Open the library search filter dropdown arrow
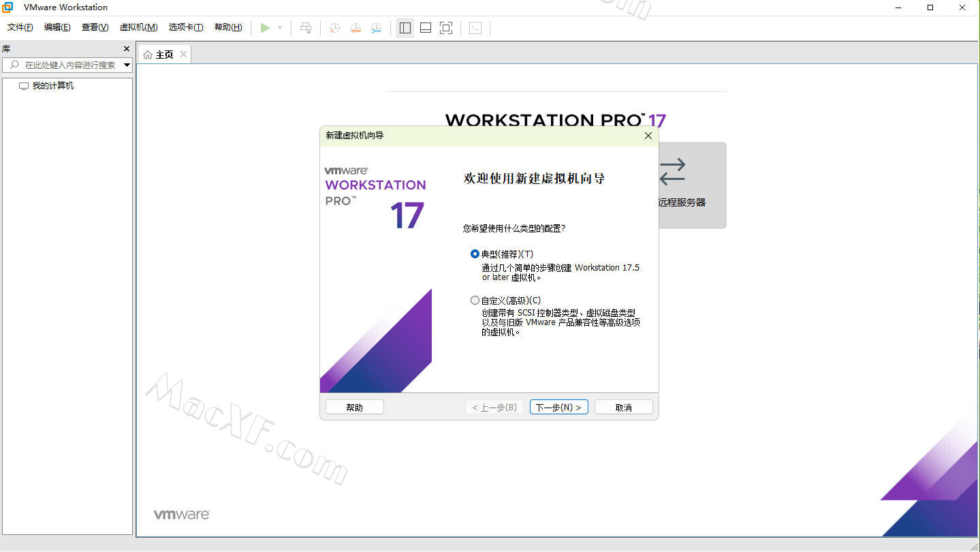 point(127,65)
